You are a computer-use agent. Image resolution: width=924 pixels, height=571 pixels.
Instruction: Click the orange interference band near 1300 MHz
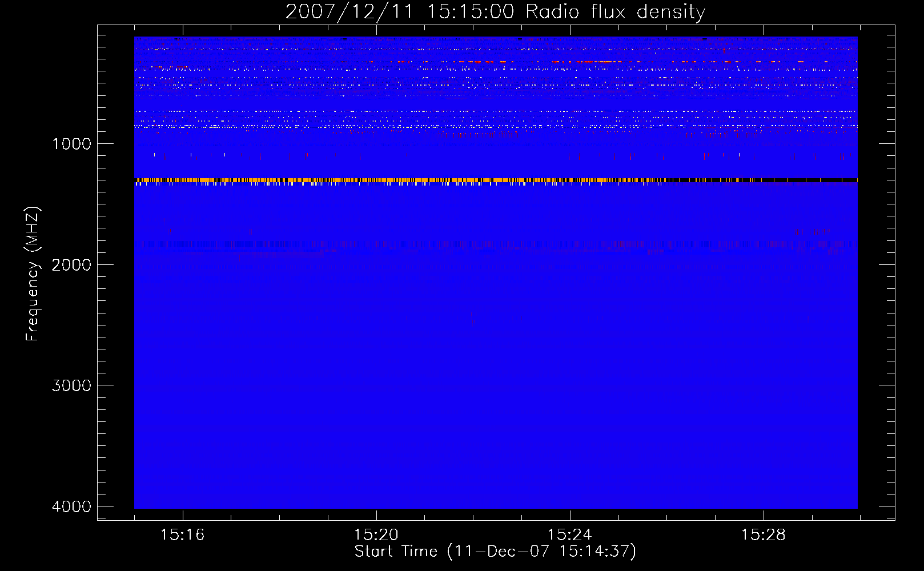(x=496, y=181)
